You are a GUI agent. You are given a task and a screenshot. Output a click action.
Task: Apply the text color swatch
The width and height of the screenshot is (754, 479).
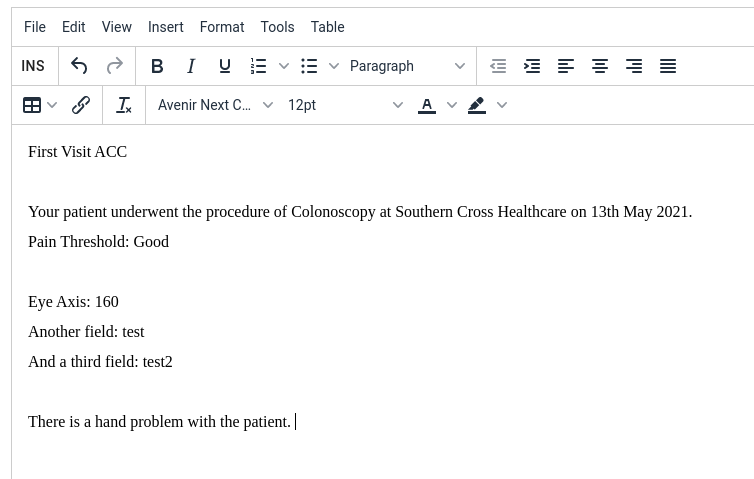pos(427,105)
